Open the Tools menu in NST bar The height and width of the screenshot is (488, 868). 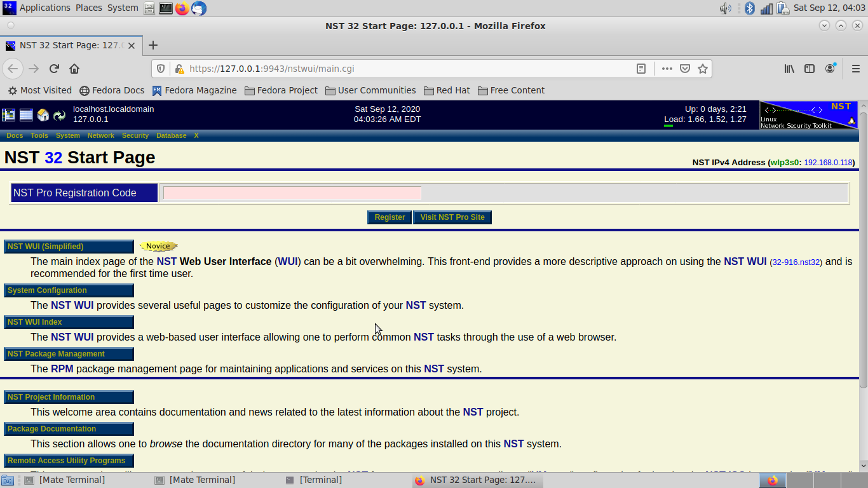(x=39, y=135)
